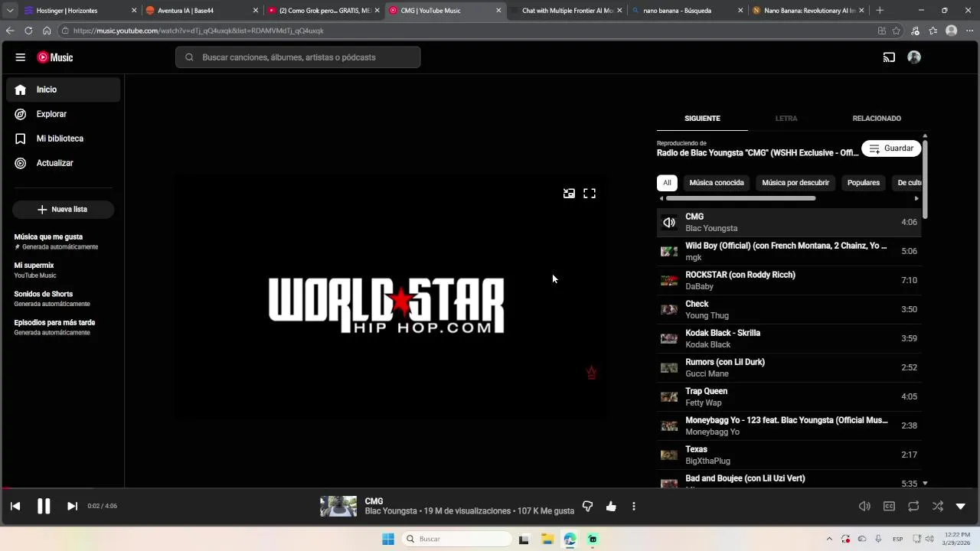This screenshot has width=980, height=551.
Task: Skip to the next track
Action: pos(72,506)
